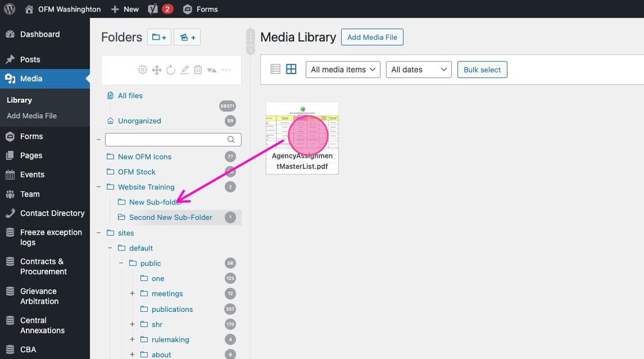644x359 pixels.
Task: Open the All dates dropdown
Action: pyautogui.click(x=419, y=70)
